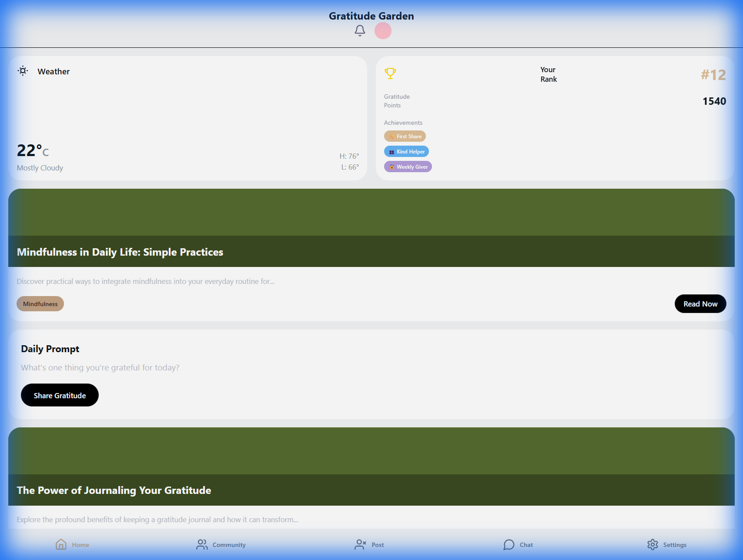The height and width of the screenshot is (560, 743).
Task: Click the #12 rank number
Action: (x=713, y=75)
